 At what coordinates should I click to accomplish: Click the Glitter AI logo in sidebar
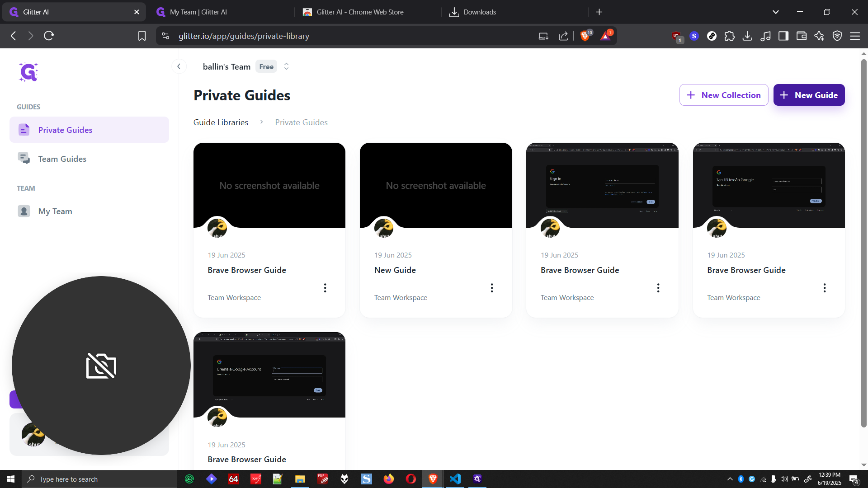28,72
